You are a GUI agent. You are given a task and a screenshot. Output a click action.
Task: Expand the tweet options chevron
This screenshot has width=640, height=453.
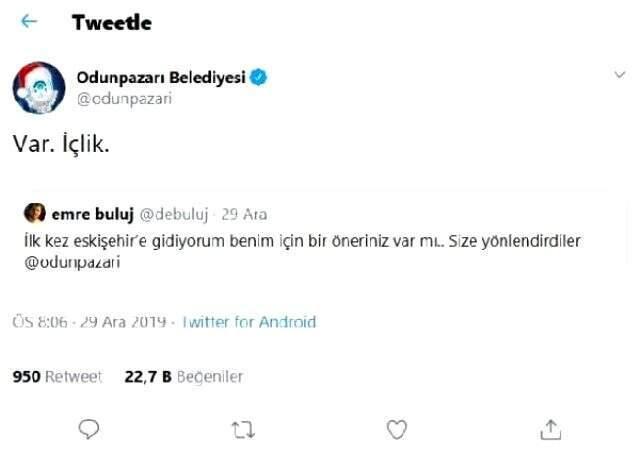619,75
